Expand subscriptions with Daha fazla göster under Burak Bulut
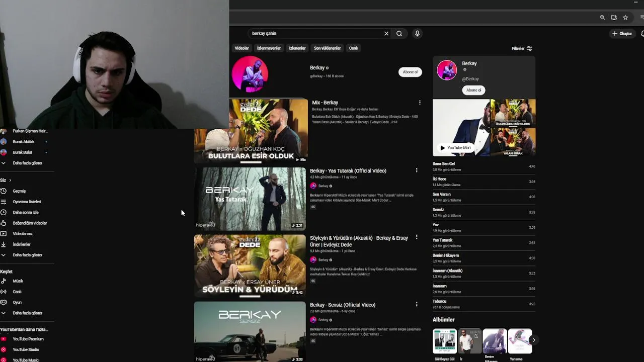This screenshot has height=362, width=644. click(x=27, y=163)
